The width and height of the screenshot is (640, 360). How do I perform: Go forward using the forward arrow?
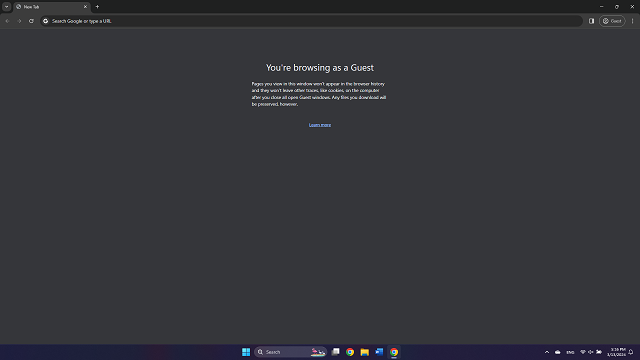19,21
